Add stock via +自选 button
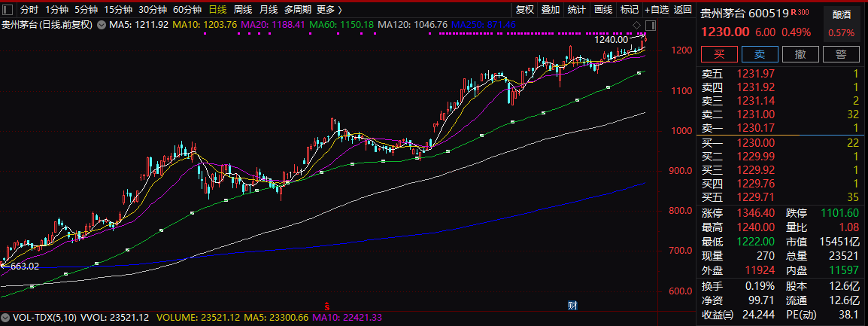This screenshot has height=326, width=868. click(x=656, y=10)
